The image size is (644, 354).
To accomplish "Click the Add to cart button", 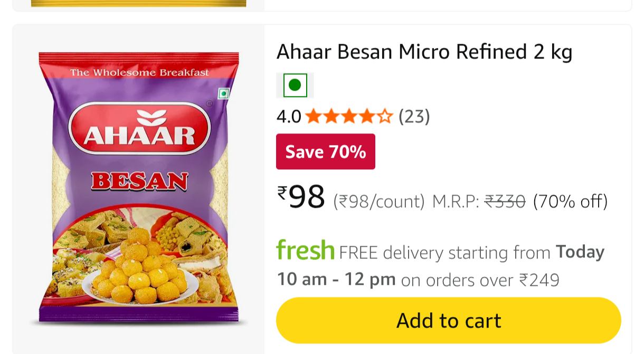I will (448, 320).
